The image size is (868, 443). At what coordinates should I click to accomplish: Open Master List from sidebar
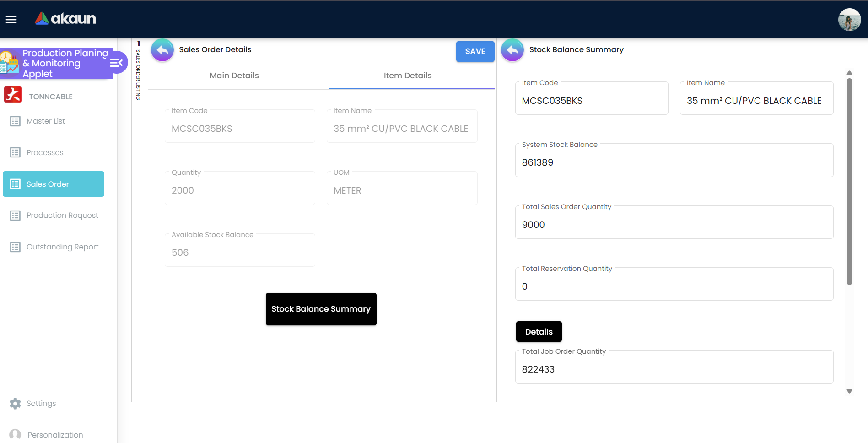(46, 121)
